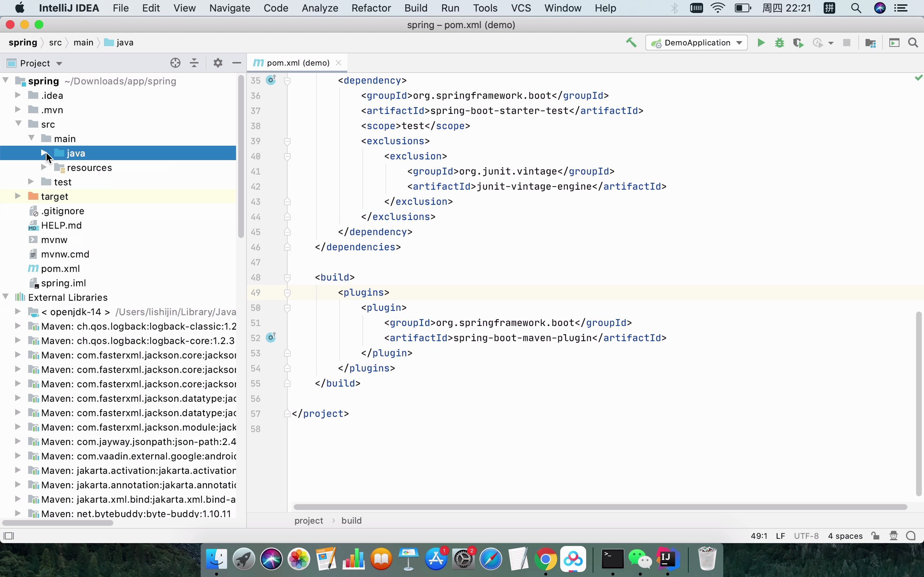Click locate/select opened file icon
The height and width of the screenshot is (577, 924).
click(x=175, y=63)
